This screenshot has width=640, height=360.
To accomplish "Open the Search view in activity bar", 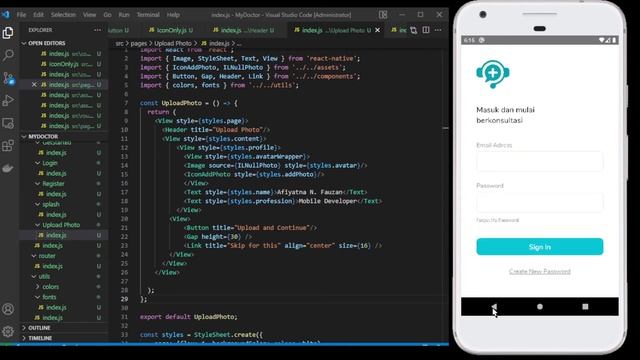I will coord(8,55).
